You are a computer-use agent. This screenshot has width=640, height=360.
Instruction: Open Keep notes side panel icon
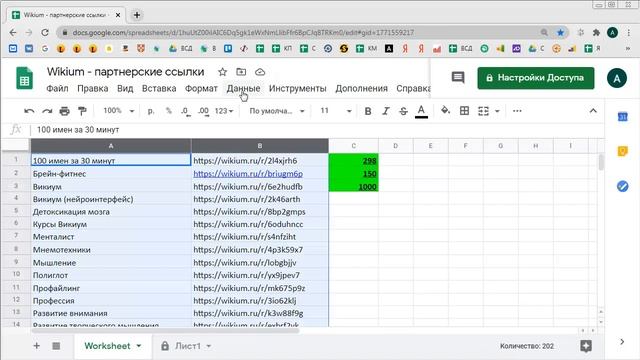(622, 151)
